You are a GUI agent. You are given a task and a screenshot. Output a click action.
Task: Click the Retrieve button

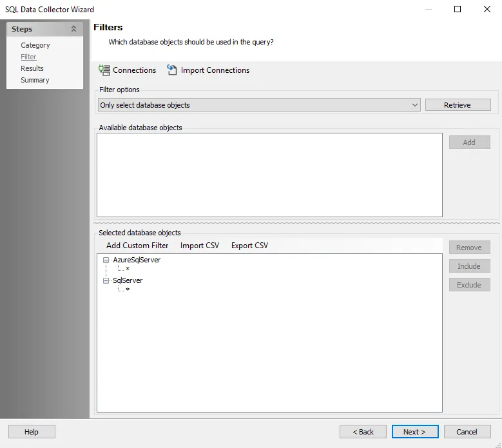point(458,105)
